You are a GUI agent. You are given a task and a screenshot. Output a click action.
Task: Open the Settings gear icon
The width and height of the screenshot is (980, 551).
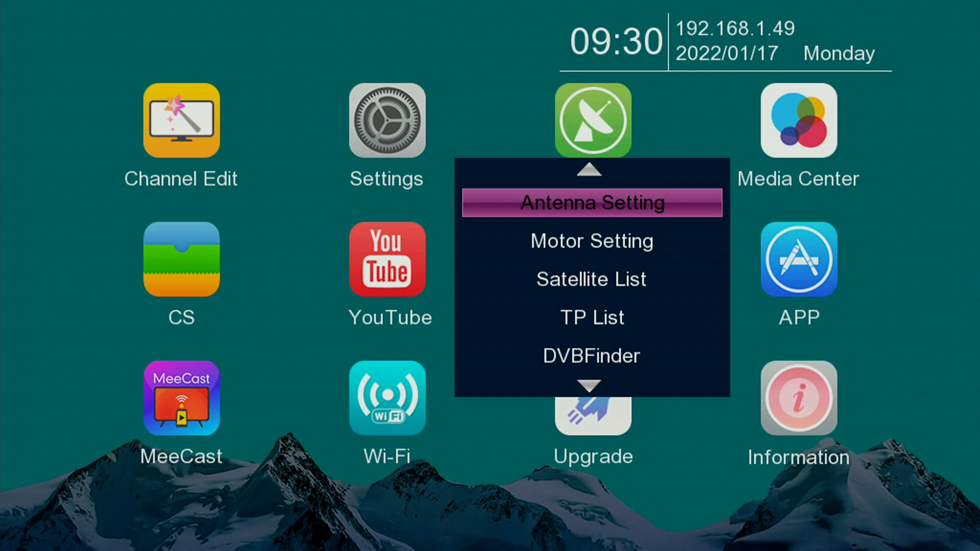coord(387,120)
